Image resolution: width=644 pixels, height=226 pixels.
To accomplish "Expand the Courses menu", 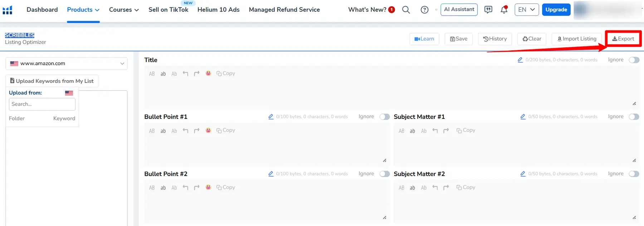I will point(124,10).
